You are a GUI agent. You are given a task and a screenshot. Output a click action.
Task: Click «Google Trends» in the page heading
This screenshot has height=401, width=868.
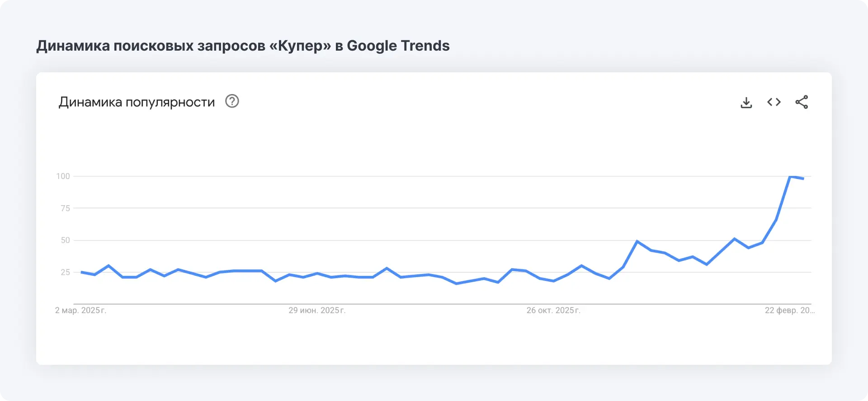398,46
